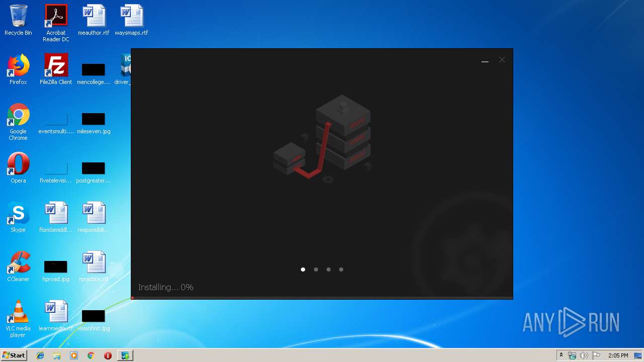644x362 pixels.
Task: Launch Opera browser from desktop
Action: [x=18, y=168]
